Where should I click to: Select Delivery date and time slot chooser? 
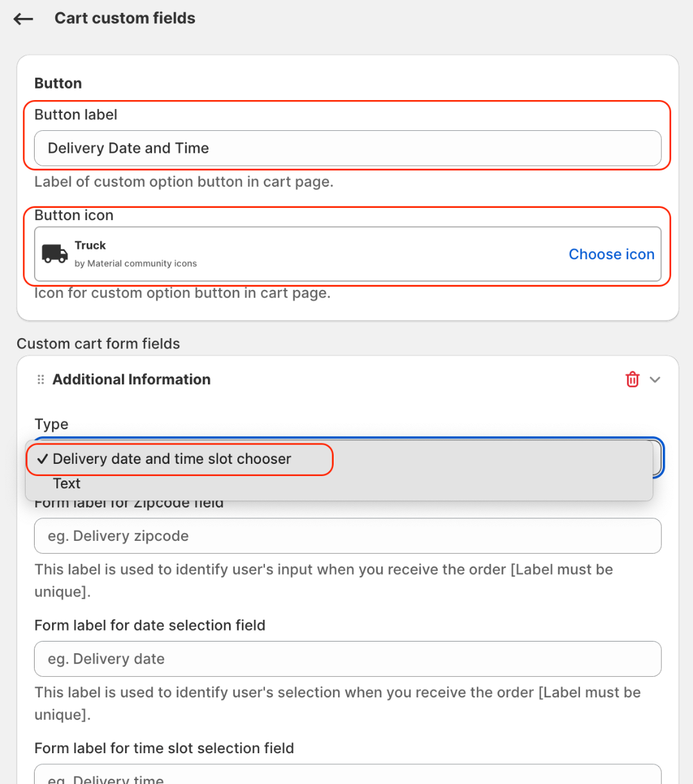tap(172, 459)
